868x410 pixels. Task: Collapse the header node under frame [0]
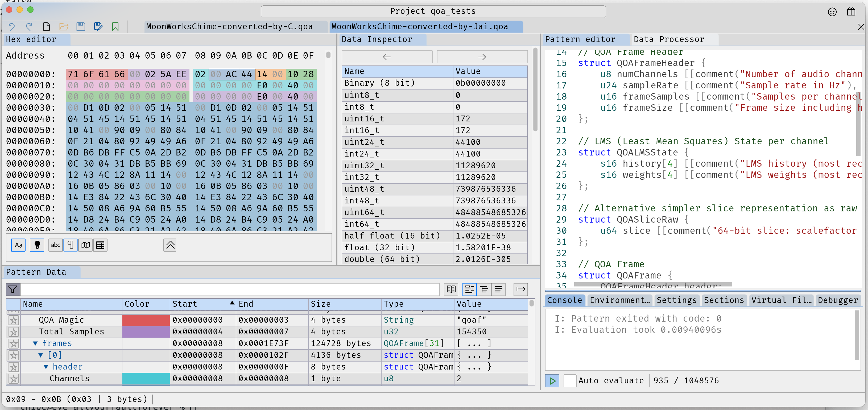click(46, 367)
